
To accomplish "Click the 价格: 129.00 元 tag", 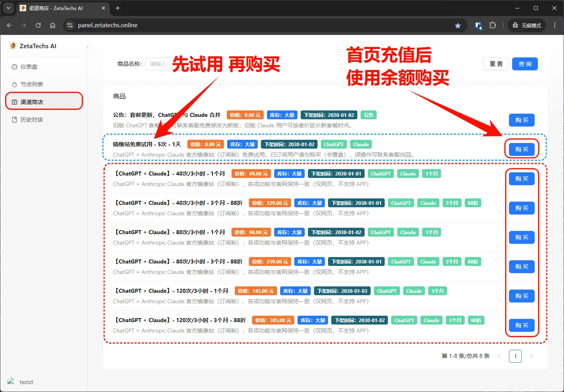I will [x=270, y=203].
